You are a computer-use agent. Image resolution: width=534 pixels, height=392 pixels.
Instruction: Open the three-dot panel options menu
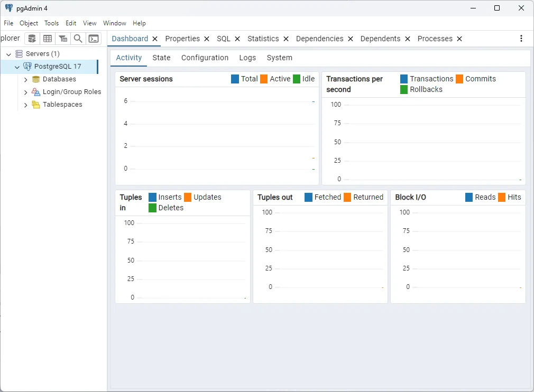521,39
